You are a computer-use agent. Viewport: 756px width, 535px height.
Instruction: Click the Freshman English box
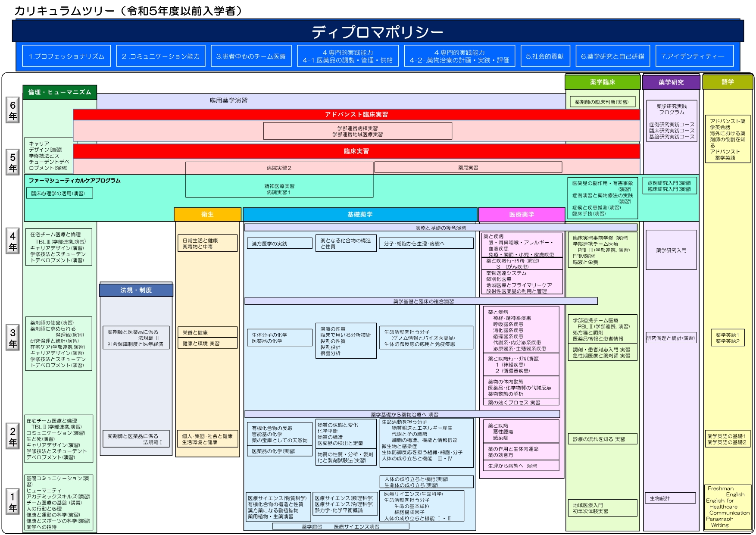coord(728,507)
